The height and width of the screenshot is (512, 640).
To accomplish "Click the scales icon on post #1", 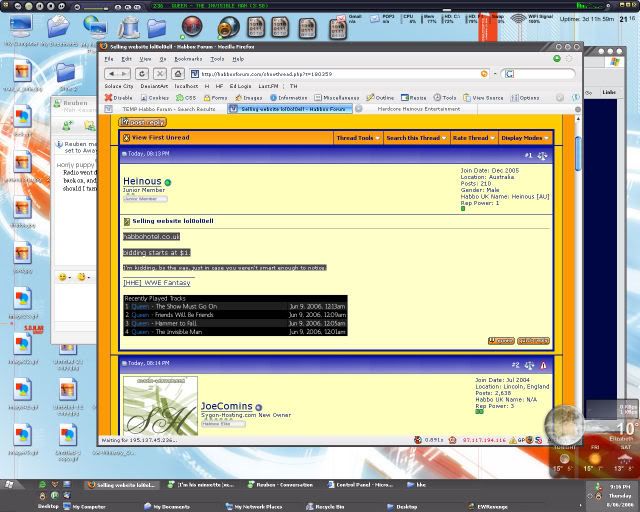I will click(x=543, y=155).
